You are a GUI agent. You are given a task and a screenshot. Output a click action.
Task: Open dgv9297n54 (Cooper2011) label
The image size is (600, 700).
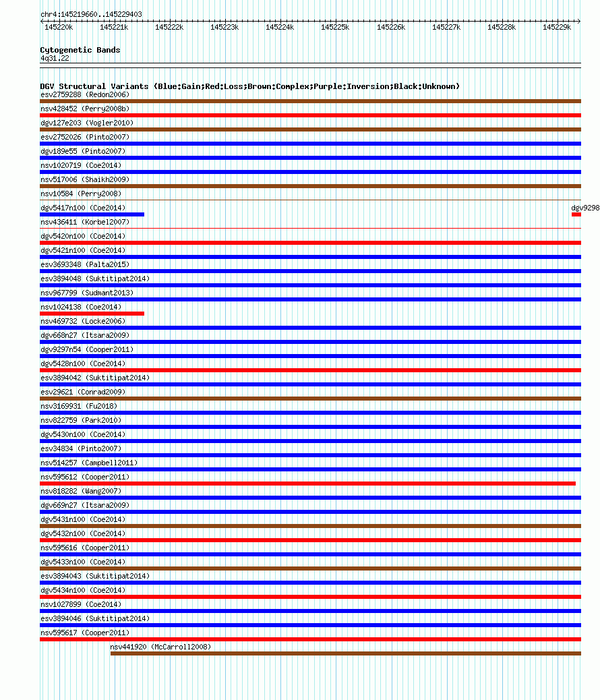pyautogui.click(x=87, y=349)
